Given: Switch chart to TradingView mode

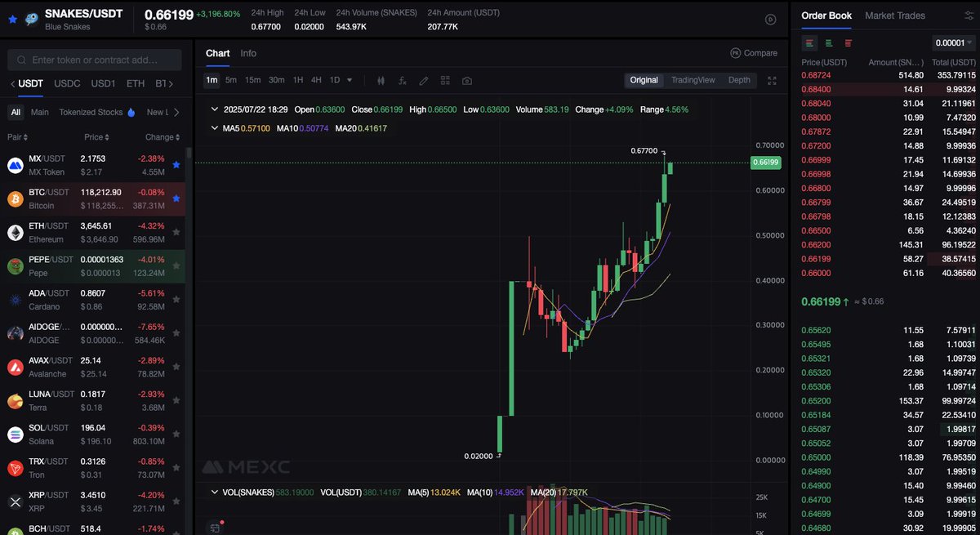Looking at the screenshot, I should coord(693,80).
